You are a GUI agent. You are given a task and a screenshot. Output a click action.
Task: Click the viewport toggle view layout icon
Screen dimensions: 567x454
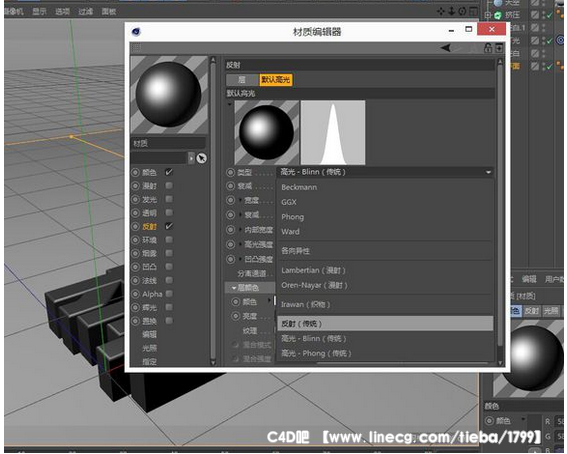(473, 11)
